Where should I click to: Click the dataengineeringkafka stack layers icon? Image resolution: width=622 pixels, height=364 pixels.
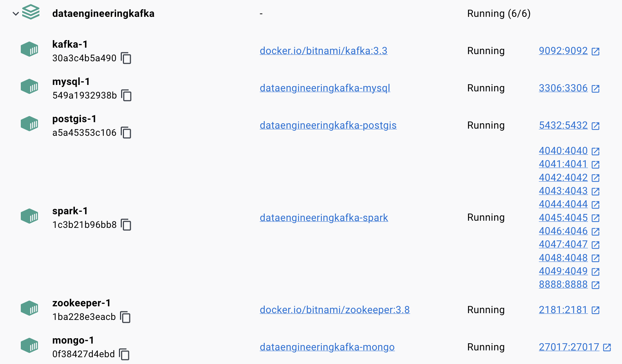[x=31, y=12]
